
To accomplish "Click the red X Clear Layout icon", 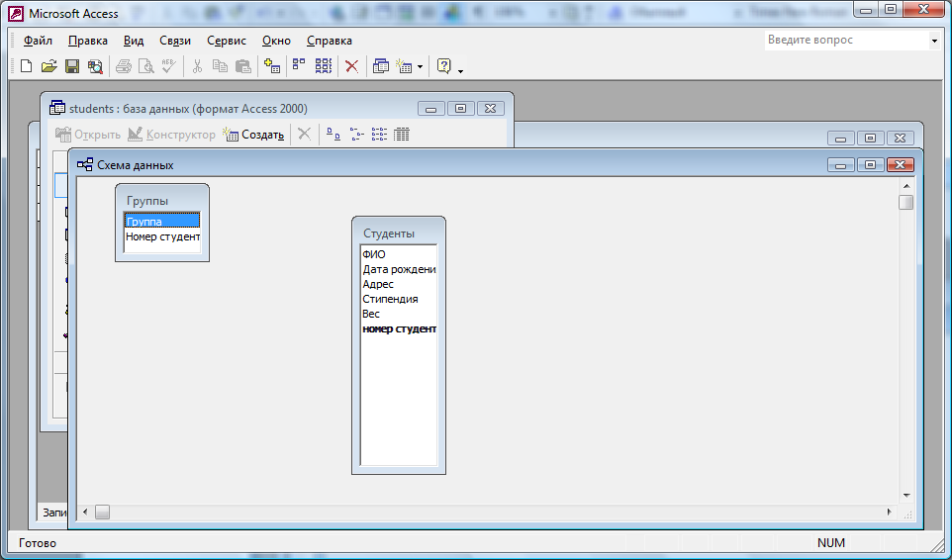I will point(351,66).
